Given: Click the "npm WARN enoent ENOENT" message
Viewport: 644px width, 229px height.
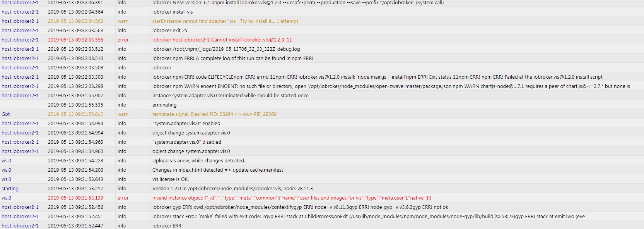Looking at the screenshot, I should [x=391, y=86].
